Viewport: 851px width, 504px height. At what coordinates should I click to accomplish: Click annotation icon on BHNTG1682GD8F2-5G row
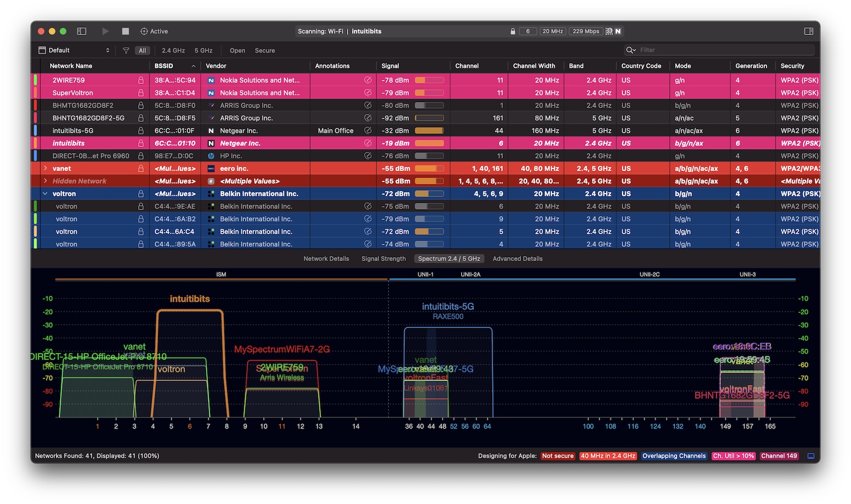tap(368, 118)
